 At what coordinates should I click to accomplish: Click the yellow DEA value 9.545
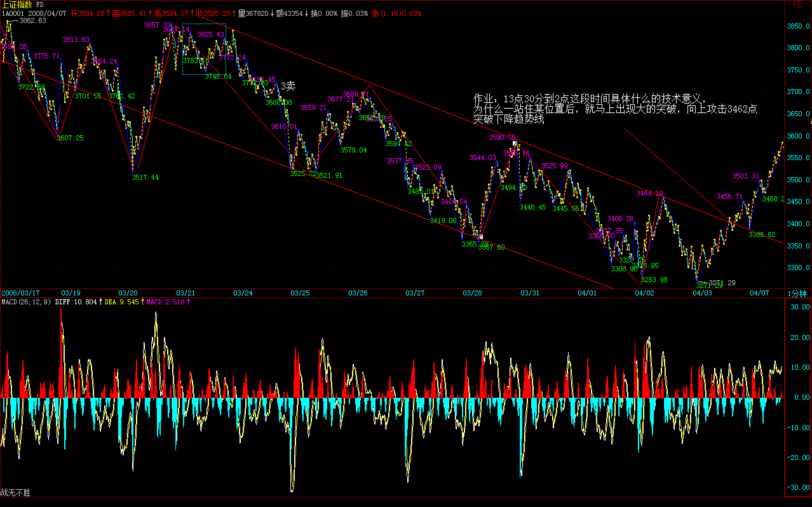[x=128, y=302]
